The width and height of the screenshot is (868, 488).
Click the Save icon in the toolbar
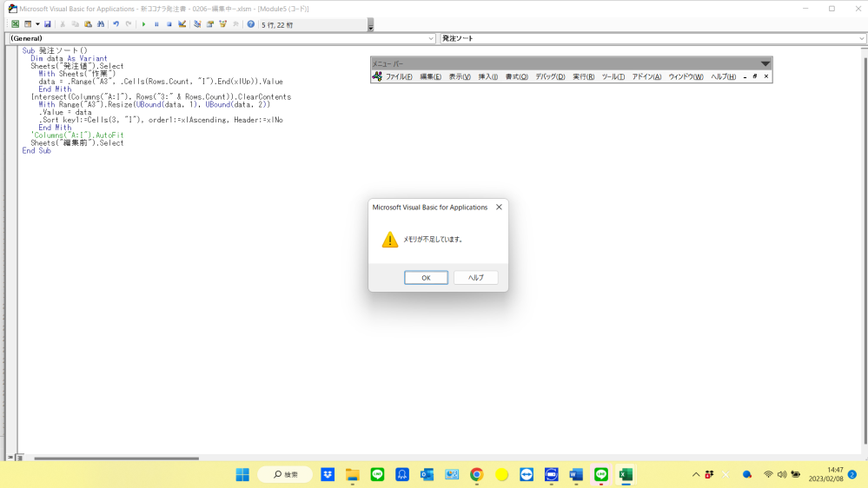pos(47,24)
